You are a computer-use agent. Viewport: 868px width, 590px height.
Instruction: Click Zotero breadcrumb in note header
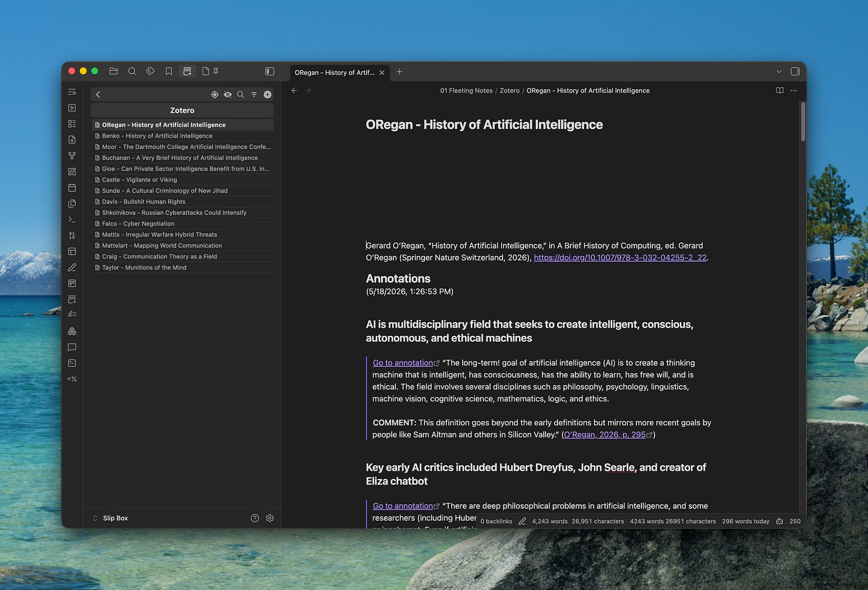coord(510,91)
